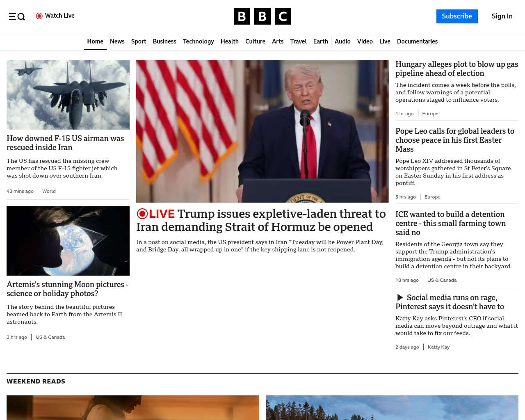Go to the Earth section

point(320,41)
